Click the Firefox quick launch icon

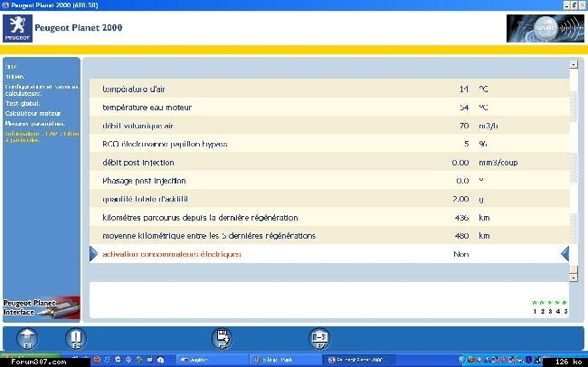97,360
